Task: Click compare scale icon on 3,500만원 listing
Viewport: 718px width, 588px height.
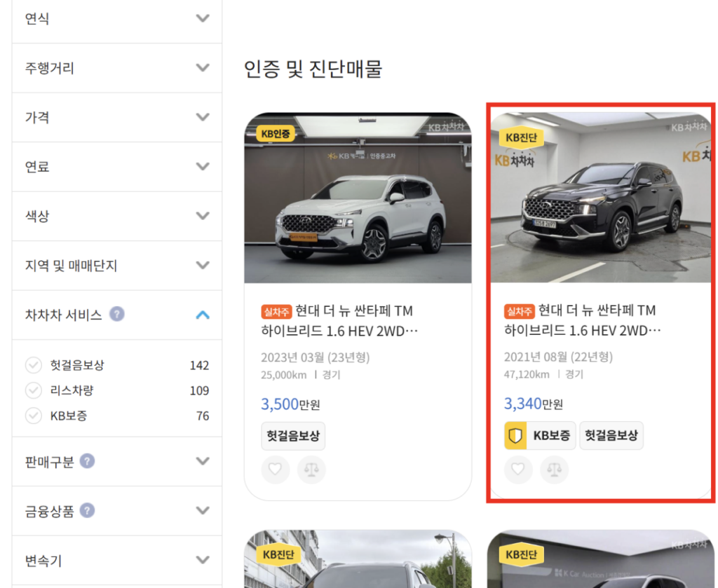Action: click(311, 470)
